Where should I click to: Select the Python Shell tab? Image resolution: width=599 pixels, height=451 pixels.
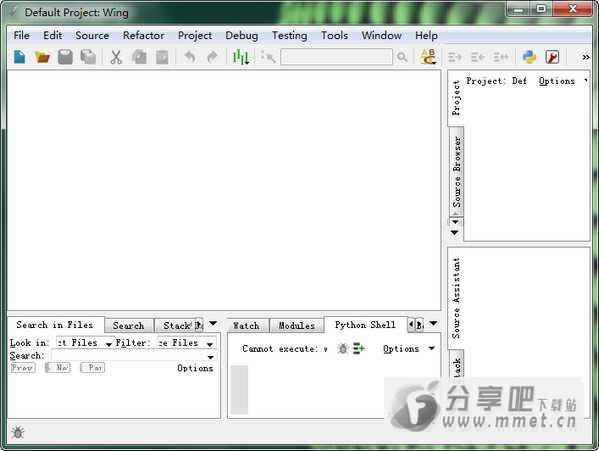click(365, 325)
